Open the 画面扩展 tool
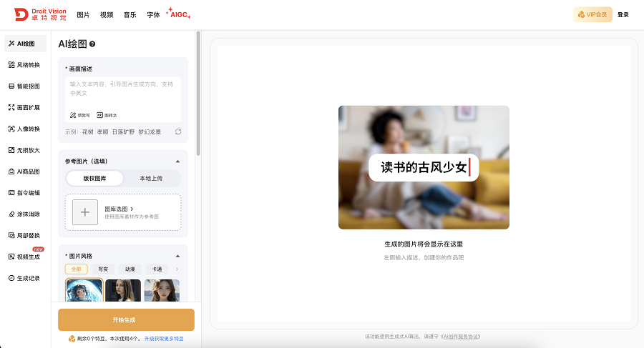644x348 pixels. (28, 108)
